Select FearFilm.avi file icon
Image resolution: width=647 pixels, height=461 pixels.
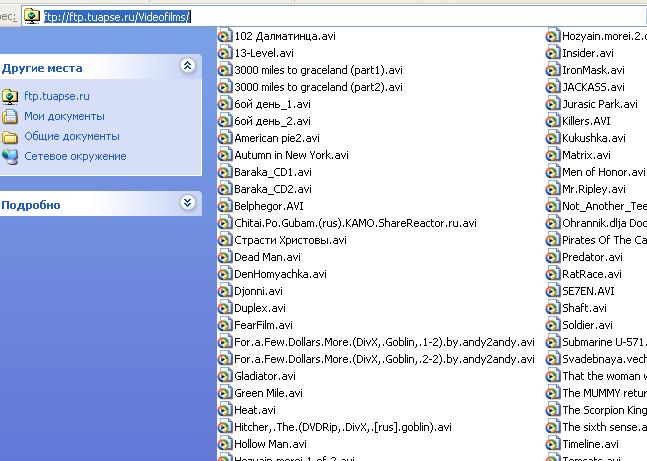tap(224, 325)
